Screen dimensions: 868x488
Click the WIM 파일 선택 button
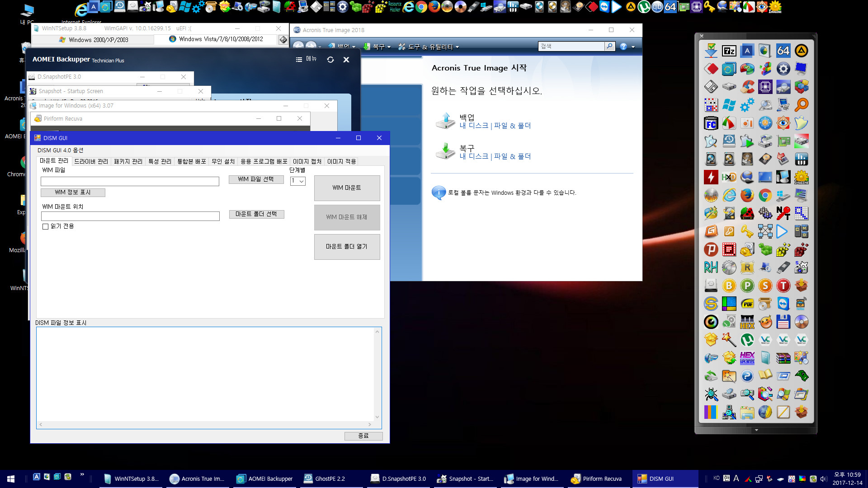point(256,179)
